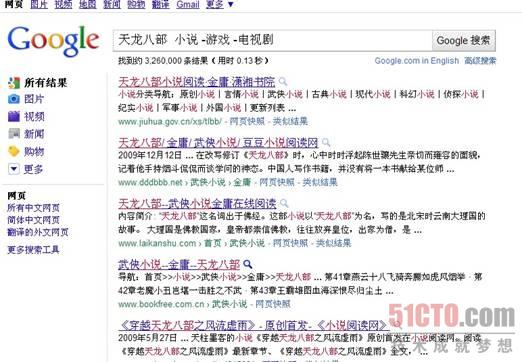Open top navigation 视频 link
522x362 pixels.
click(63, 4)
